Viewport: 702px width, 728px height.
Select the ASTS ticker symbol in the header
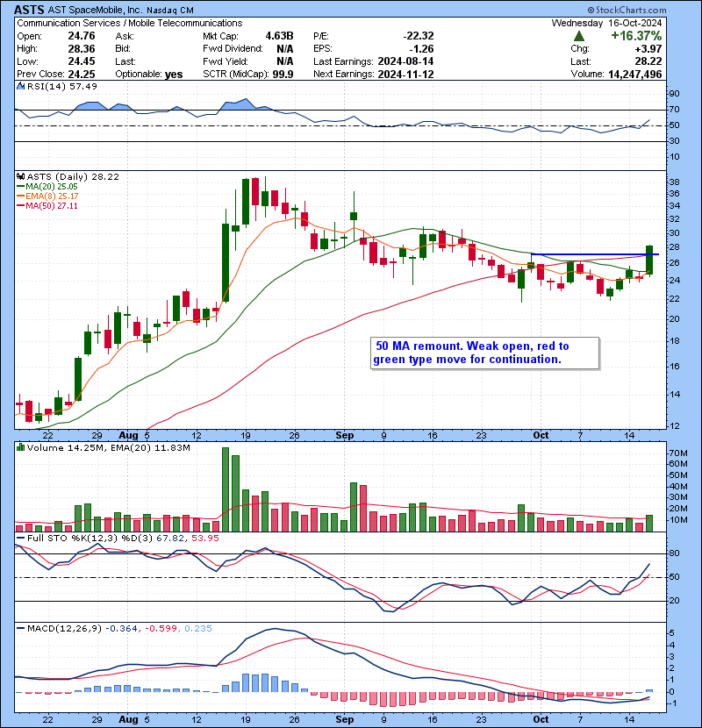tap(29, 10)
